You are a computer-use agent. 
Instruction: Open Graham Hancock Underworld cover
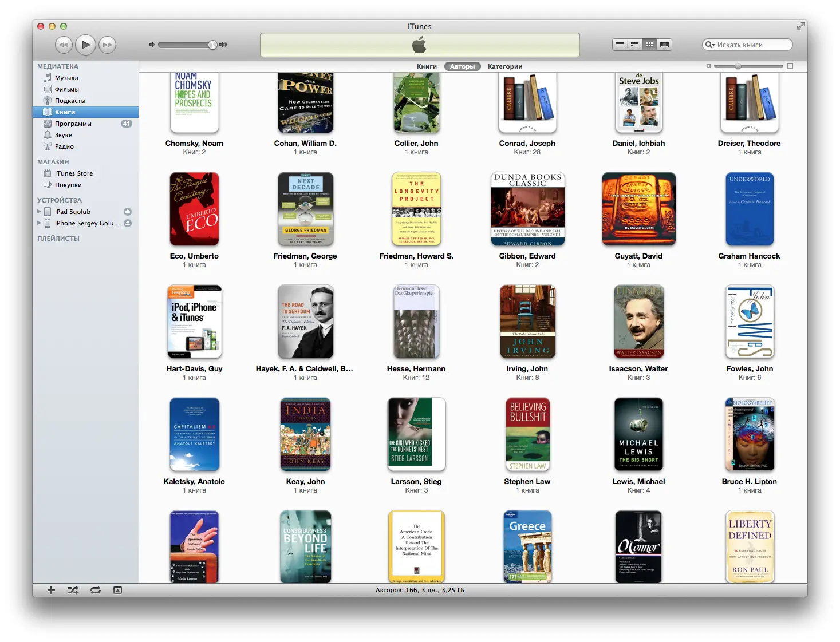[x=750, y=209]
